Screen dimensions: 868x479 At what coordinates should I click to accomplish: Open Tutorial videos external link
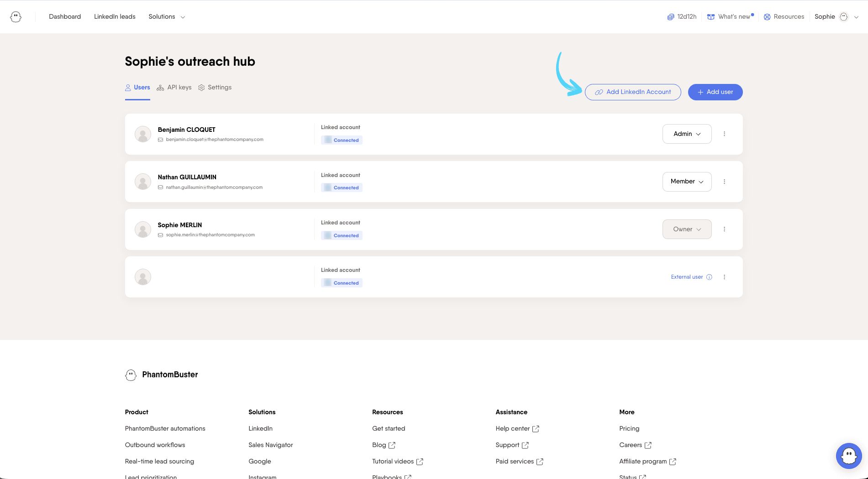coord(398,461)
